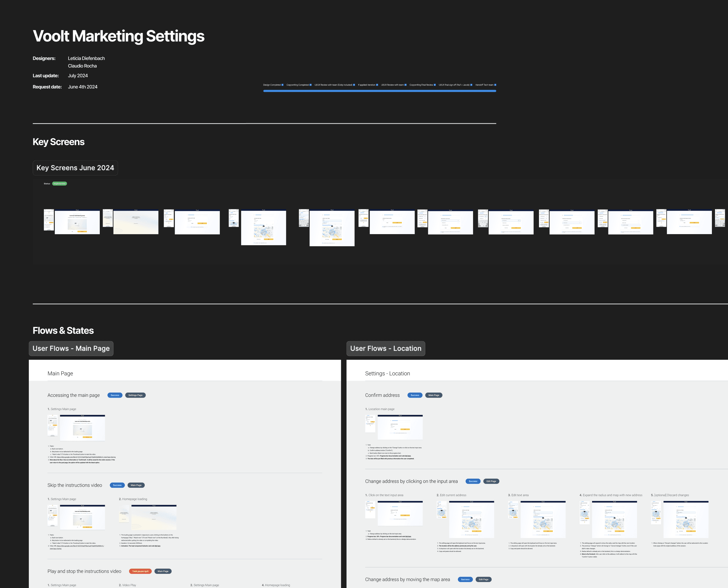
Task: Select the User Flows - Location label
Action: (386, 349)
